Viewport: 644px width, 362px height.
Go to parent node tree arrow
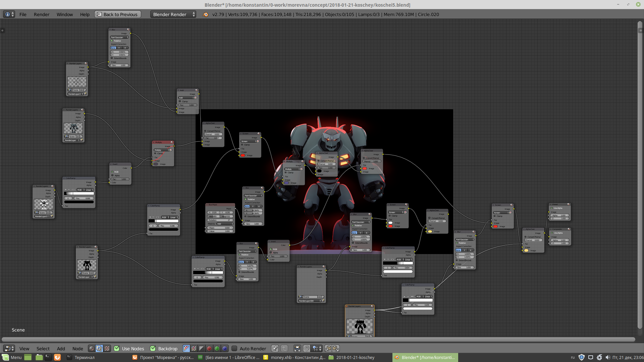pyautogui.click(x=284, y=349)
